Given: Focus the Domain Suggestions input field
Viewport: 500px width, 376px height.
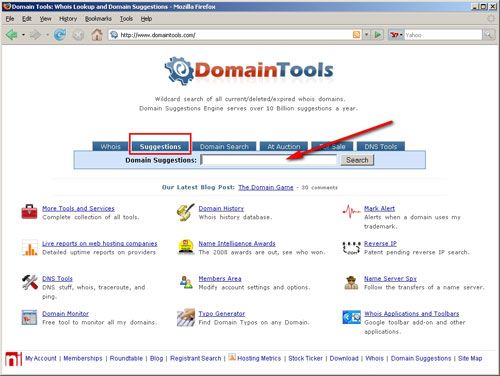Looking at the screenshot, I should point(269,160).
